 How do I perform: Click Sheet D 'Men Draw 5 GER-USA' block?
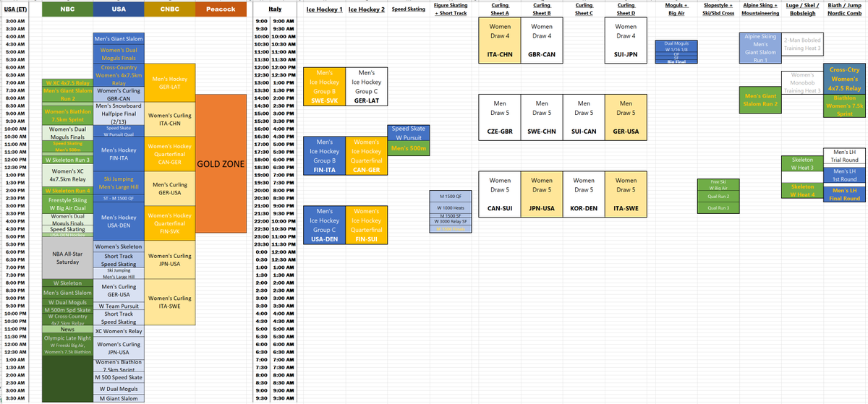point(626,116)
